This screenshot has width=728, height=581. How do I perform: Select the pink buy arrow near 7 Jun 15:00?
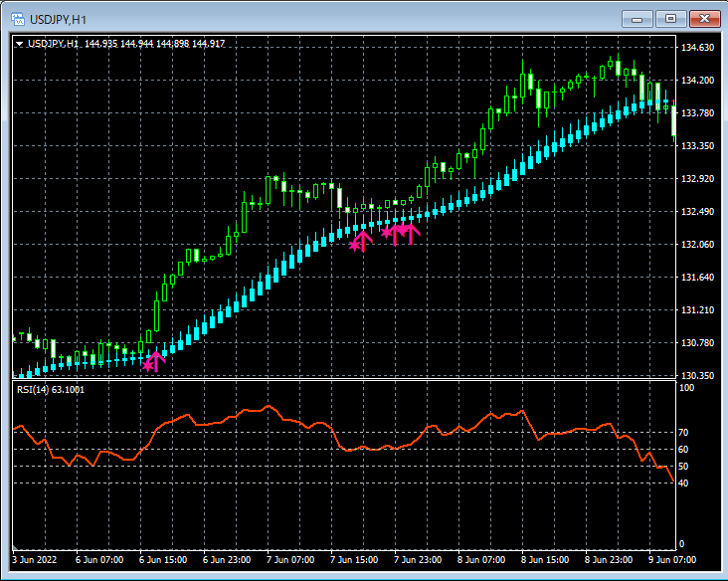tap(363, 241)
